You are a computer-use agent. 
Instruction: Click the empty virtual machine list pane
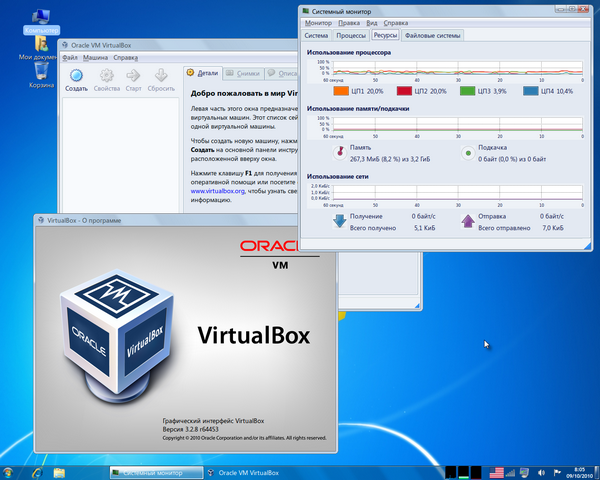pos(120,155)
